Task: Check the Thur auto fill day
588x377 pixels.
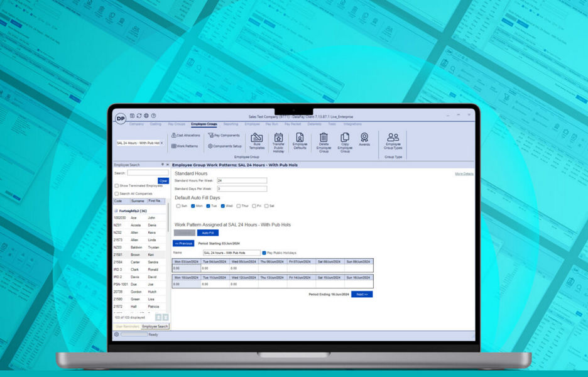Action: coord(239,206)
